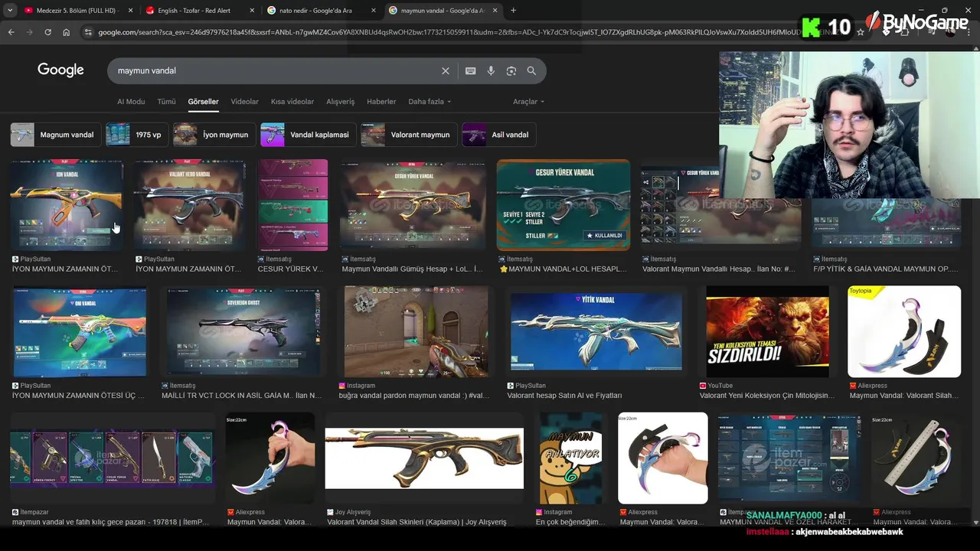Select the Görseller tab
This screenshot has height=551, width=980.
click(203, 102)
